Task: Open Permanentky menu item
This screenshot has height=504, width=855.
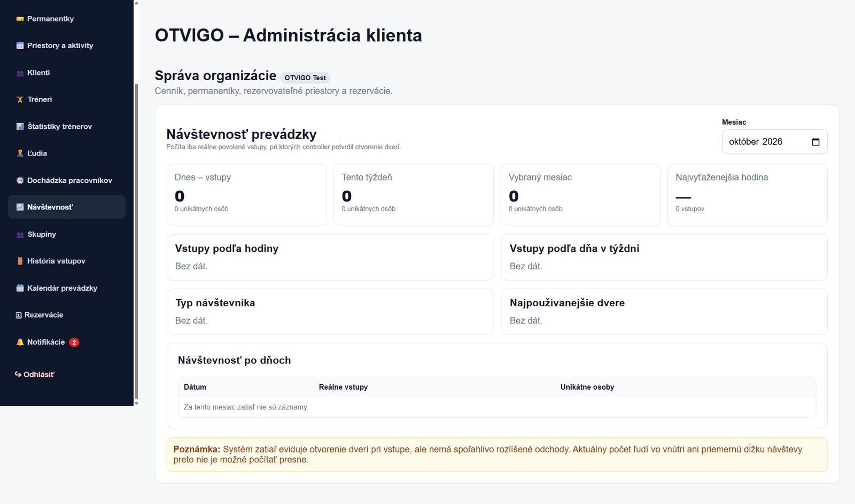Action: coord(67,19)
